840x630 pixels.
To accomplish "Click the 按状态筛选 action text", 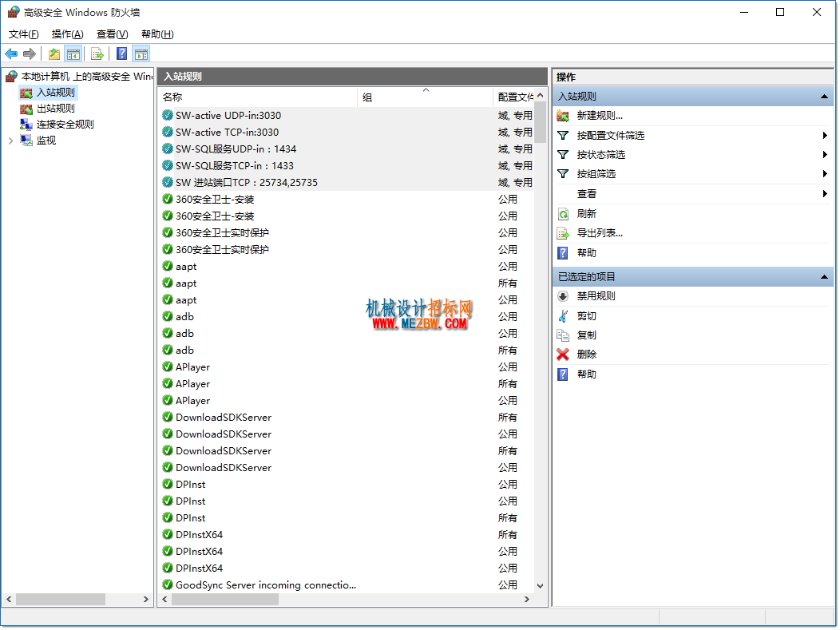I will [x=601, y=155].
